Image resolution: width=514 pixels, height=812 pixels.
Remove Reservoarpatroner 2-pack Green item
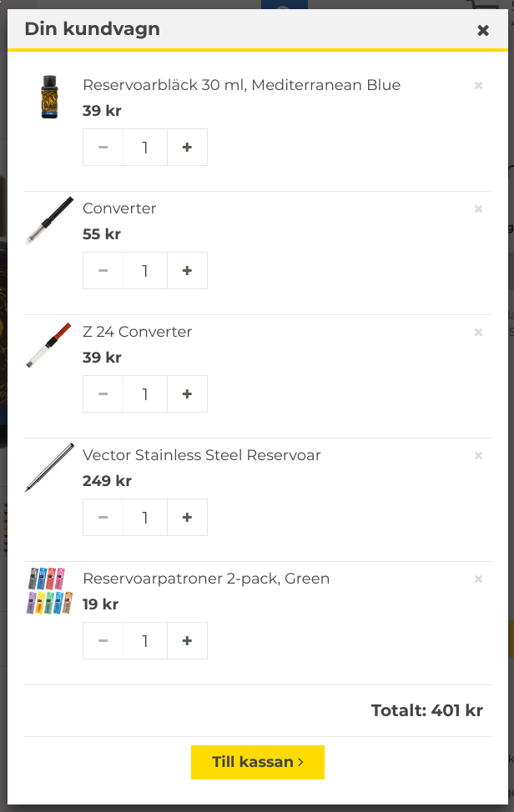tap(478, 579)
